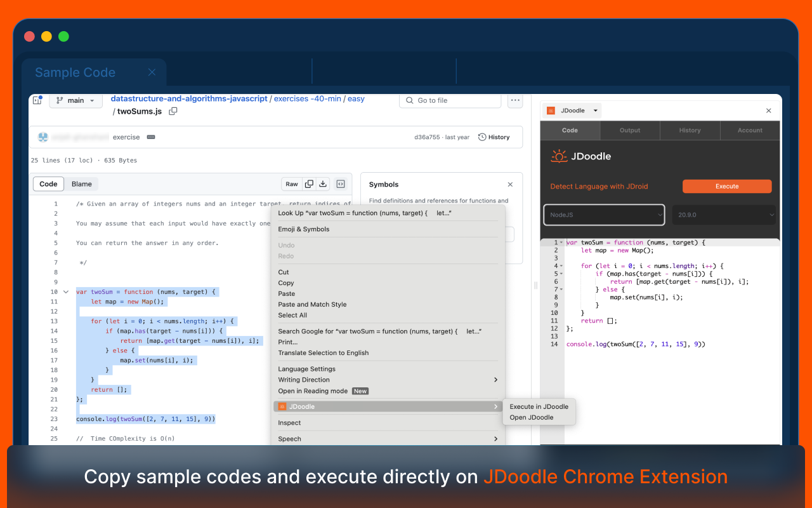The height and width of the screenshot is (508, 812).
Task: Toggle the symbols panel icon
Action: pos(341,184)
